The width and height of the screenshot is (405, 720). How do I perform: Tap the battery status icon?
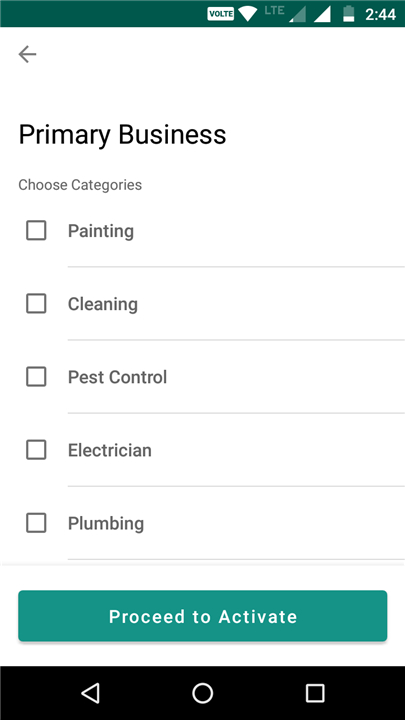[349, 14]
